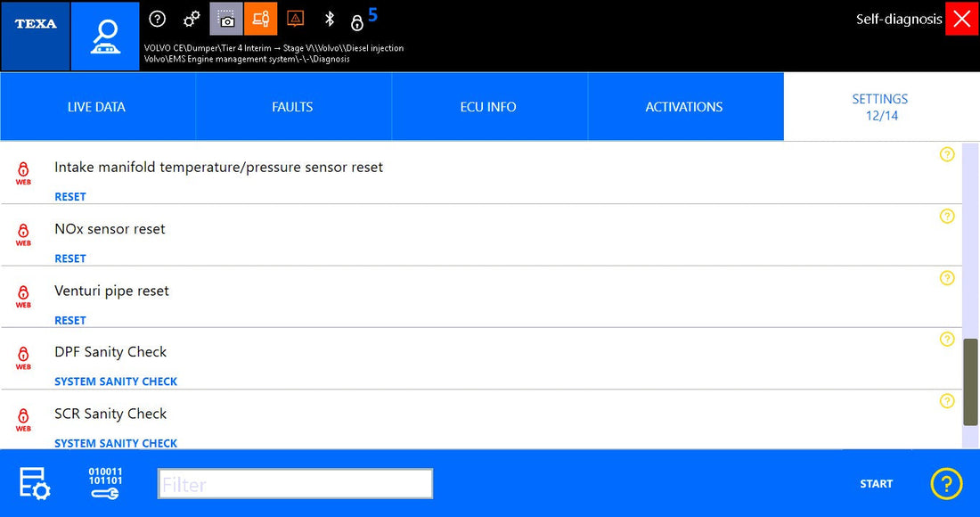
Task: Select the 'NOx sensor reset' title
Action: 110,229
